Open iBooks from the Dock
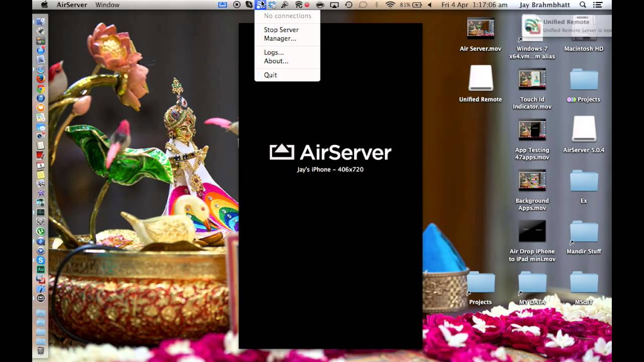The image size is (644, 362). pos(41,107)
